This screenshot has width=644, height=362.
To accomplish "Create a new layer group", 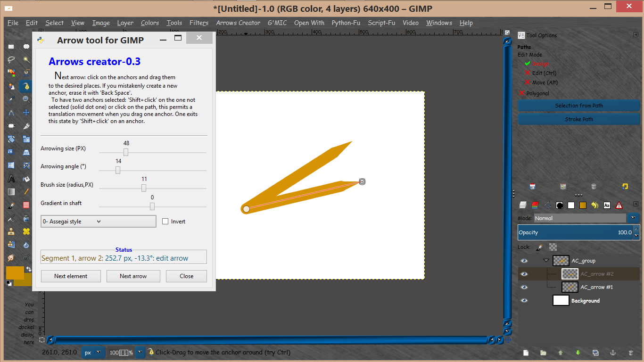I will 543,353.
